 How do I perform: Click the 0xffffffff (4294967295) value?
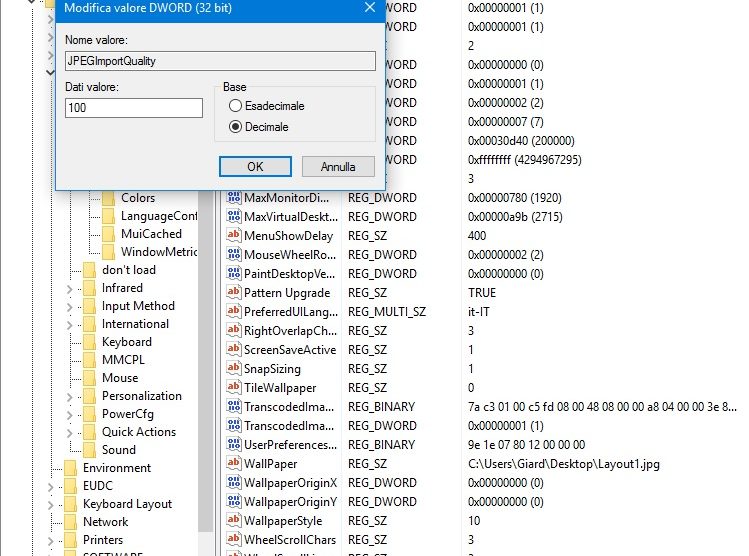click(524, 160)
